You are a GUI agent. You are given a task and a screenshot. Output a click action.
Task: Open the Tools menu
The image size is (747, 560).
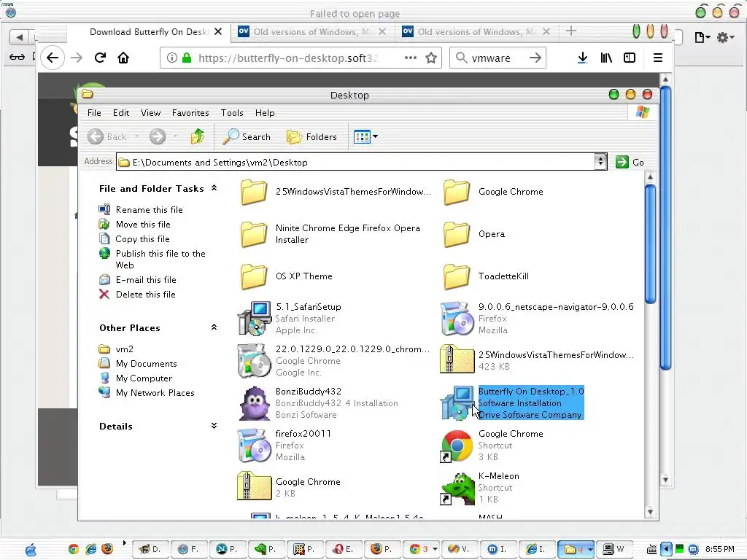click(x=232, y=113)
